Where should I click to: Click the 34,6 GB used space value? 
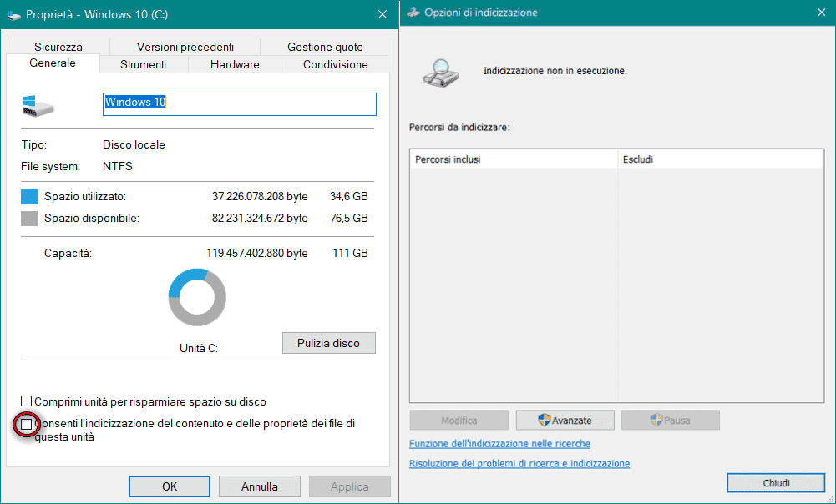(349, 197)
